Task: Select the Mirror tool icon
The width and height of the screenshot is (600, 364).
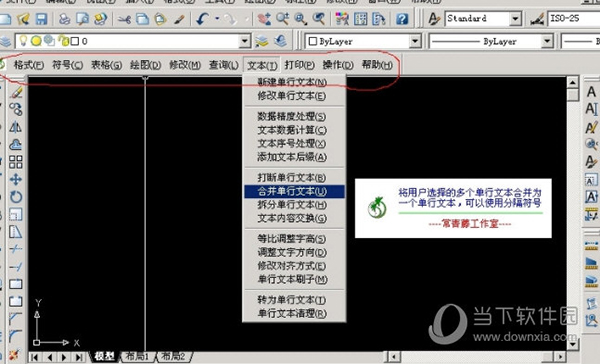Action: [15, 127]
